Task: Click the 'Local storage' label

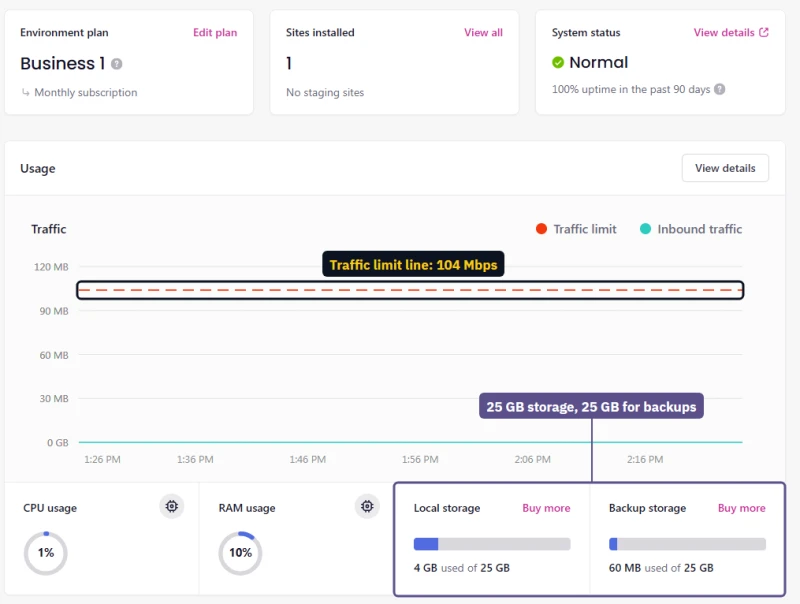Action: click(447, 508)
